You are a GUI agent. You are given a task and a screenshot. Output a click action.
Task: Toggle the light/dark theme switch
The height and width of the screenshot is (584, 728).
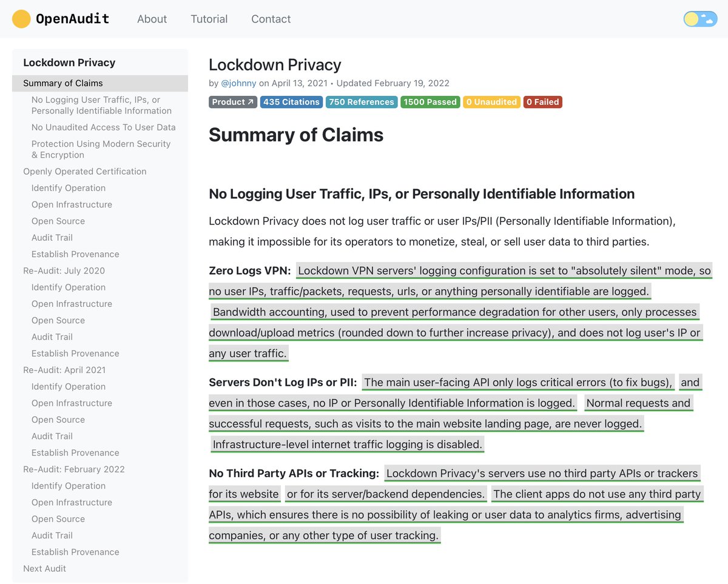(x=700, y=19)
